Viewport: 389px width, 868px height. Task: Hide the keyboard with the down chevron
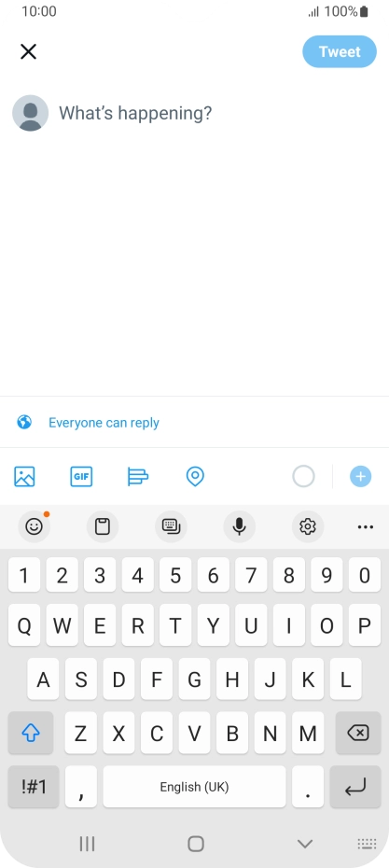(305, 844)
